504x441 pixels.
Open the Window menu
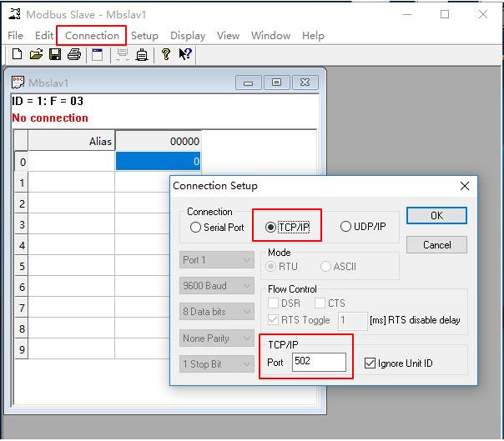point(270,35)
